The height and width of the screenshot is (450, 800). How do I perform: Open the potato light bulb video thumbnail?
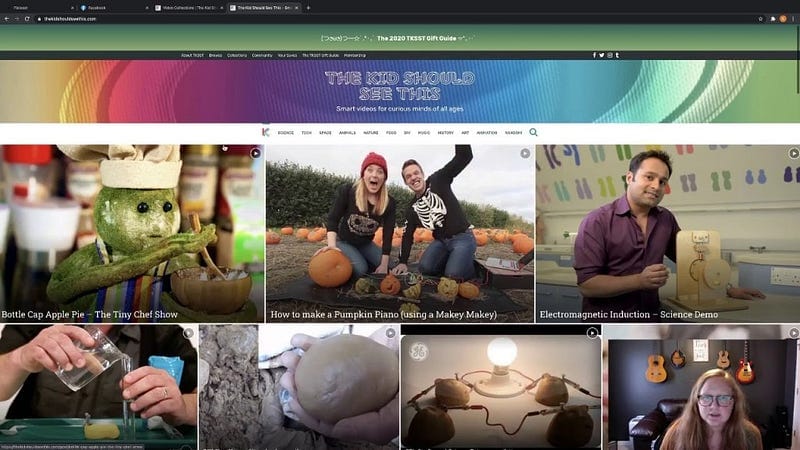tap(500, 388)
